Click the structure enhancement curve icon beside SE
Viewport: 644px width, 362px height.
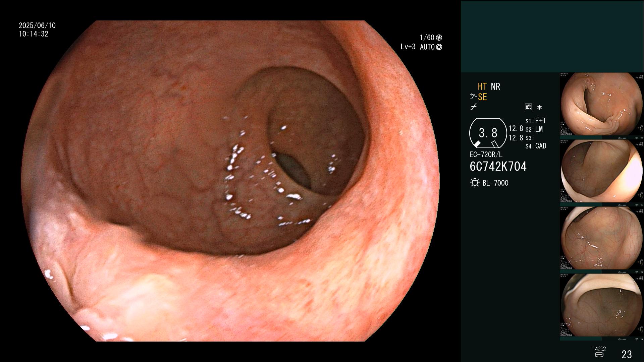(473, 97)
